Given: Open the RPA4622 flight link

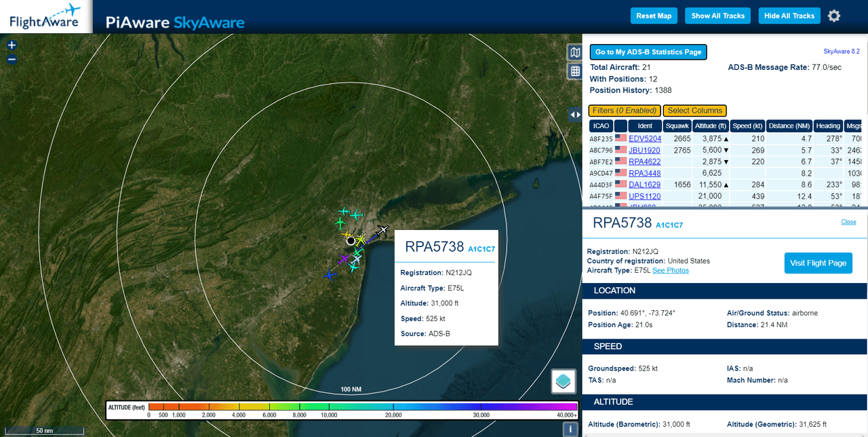Looking at the screenshot, I should pos(645,161).
